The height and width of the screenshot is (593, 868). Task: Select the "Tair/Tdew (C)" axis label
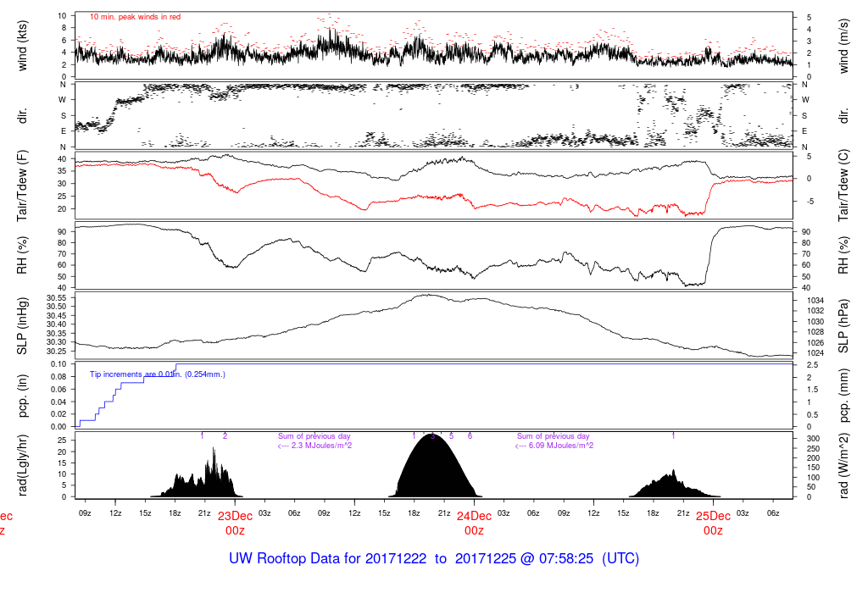(843, 186)
